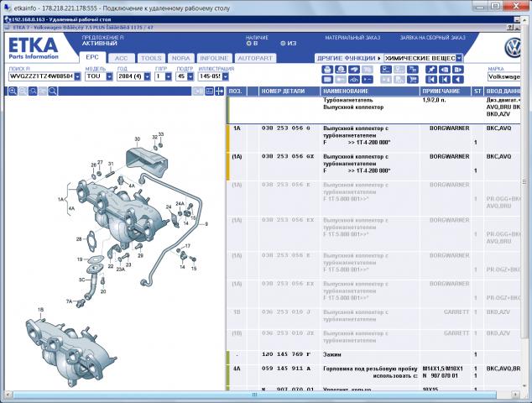Zoom in on the illustration
Viewport: 532px width, 403px height.
[x=13, y=91]
